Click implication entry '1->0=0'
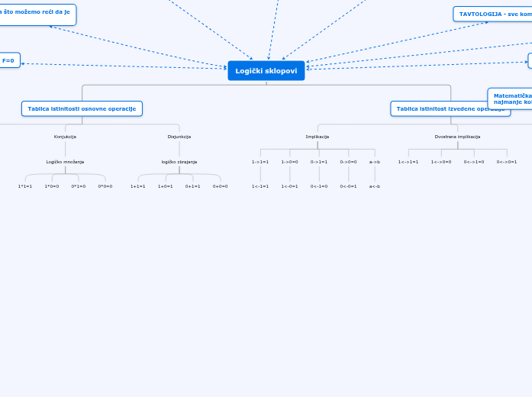 (290, 162)
